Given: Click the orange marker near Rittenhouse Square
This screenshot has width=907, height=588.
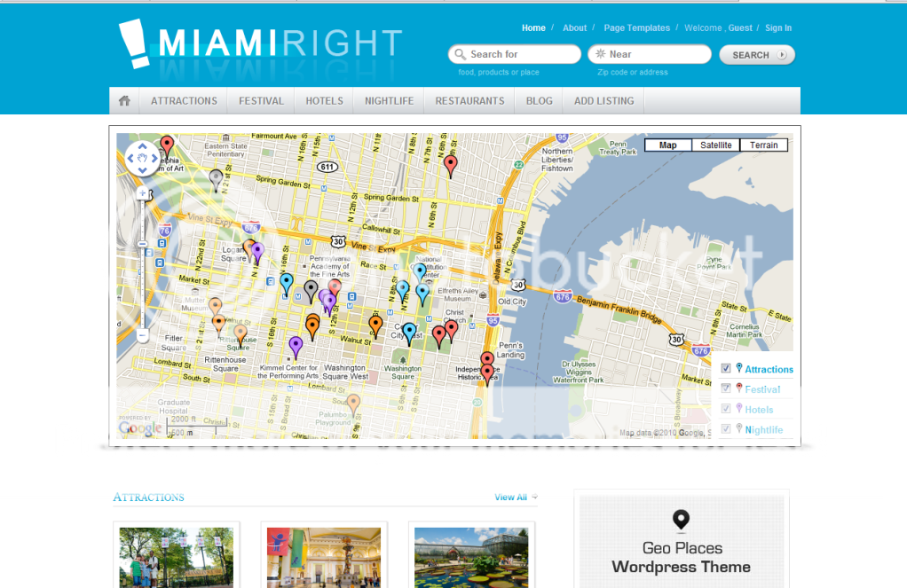Looking at the screenshot, I should 241,336.
